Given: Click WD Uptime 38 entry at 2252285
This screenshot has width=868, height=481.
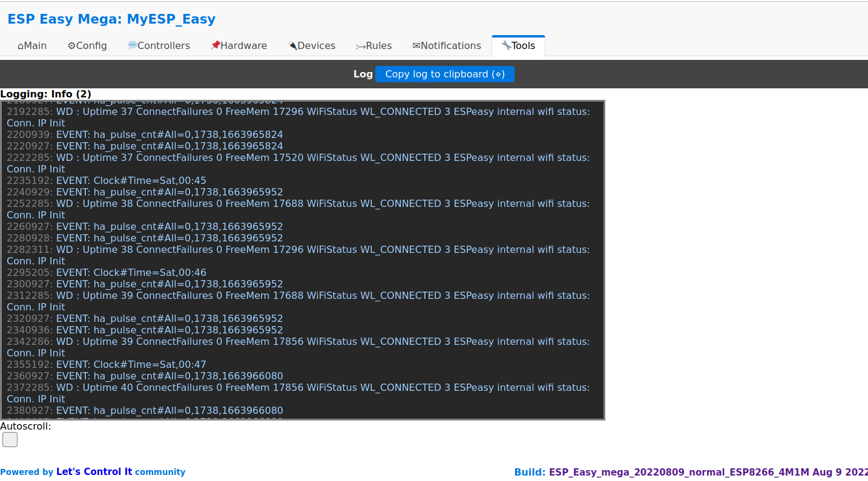Looking at the screenshot, I should 298,209.
